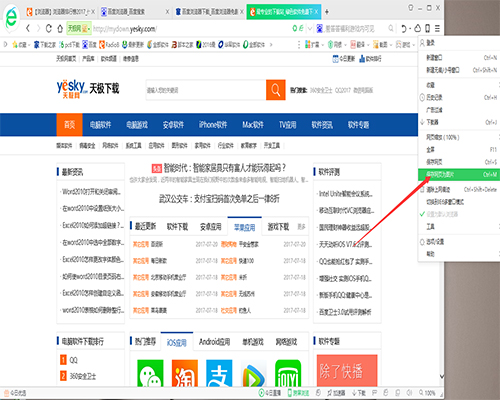
Task: Click the toolbar search magnifier icon
Action: point(391,29)
